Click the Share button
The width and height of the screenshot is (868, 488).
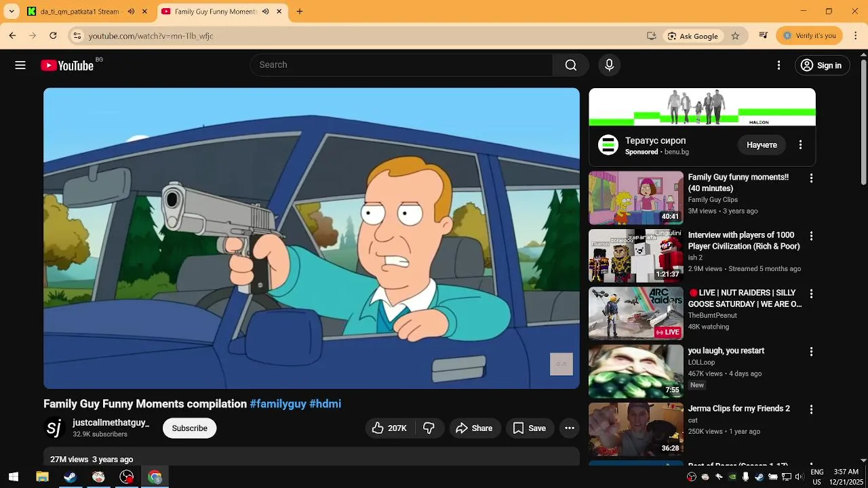(474, 428)
